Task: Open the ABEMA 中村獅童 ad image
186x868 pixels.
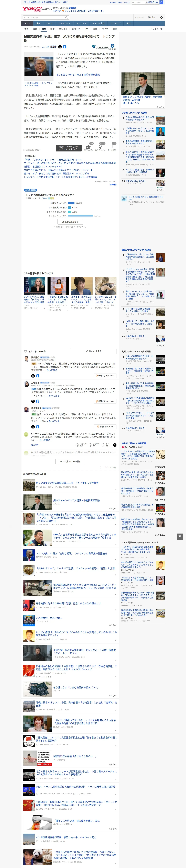Action: coord(143,84)
